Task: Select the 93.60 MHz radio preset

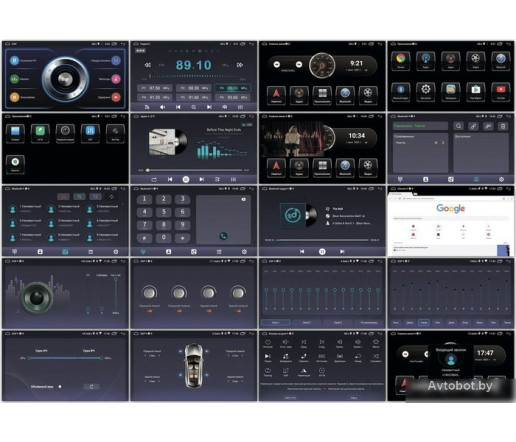Action: click(x=232, y=97)
